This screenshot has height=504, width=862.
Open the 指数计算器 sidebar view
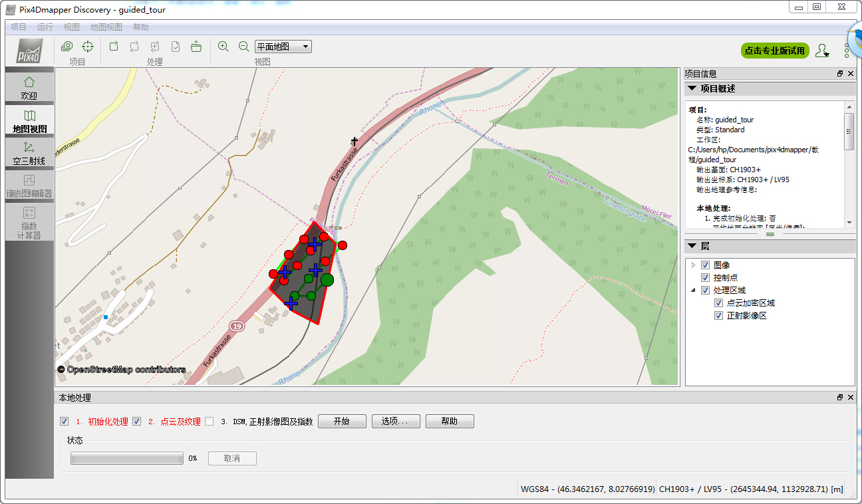coord(29,222)
